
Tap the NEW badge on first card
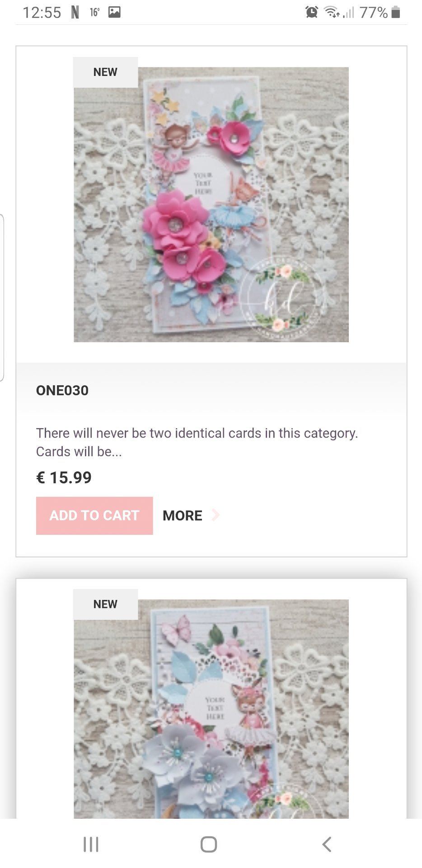coord(105,72)
